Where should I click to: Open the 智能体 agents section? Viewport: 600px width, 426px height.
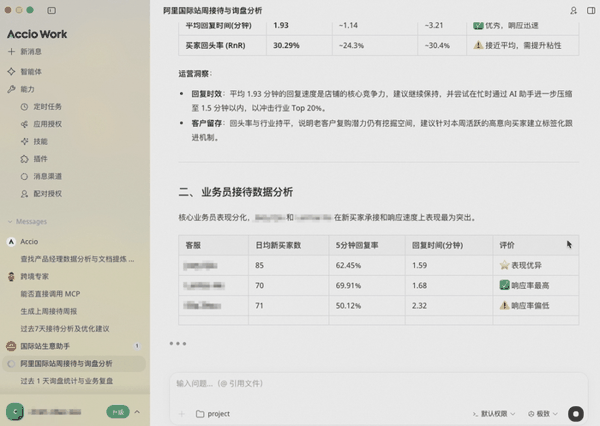[x=30, y=72]
